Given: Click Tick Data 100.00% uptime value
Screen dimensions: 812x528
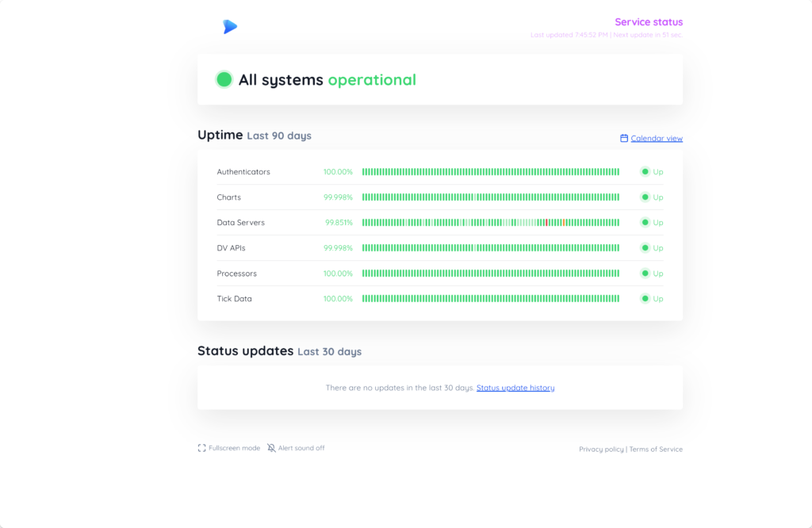Looking at the screenshot, I should tap(338, 299).
